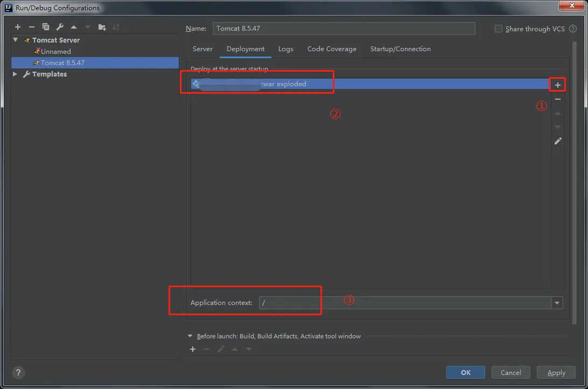Viewport: 588px width, 389px height.
Task: Collapse the Tomcat Server tree node
Action: tap(16, 40)
